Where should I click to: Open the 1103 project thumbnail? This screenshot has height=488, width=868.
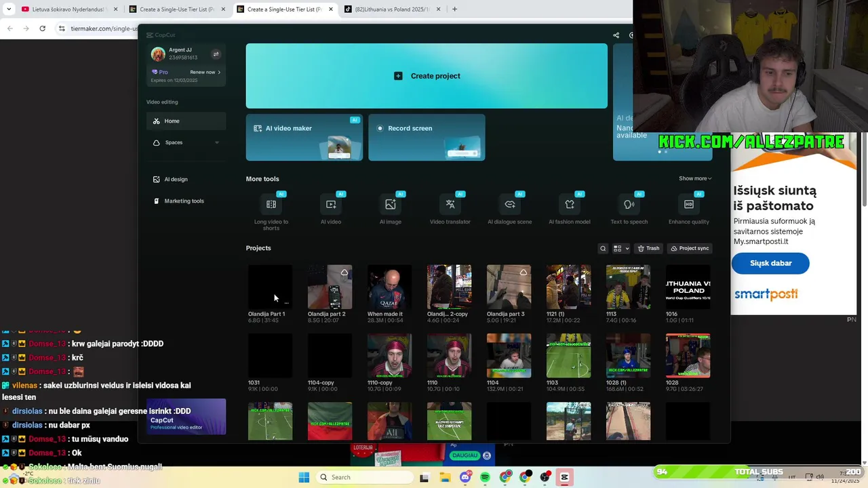(568, 355)
